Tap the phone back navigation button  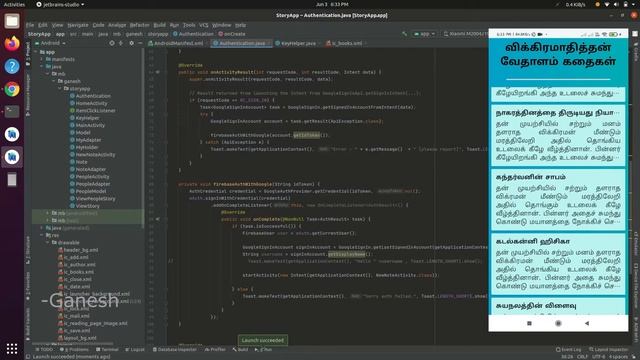587,323
